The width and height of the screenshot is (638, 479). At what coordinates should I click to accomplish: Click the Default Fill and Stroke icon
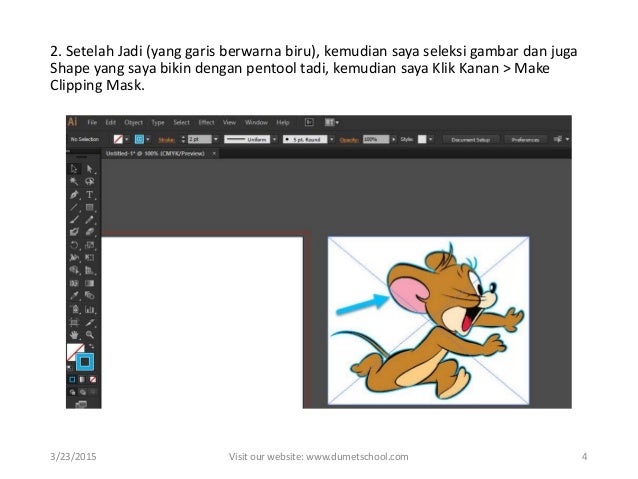coord(69,367)
